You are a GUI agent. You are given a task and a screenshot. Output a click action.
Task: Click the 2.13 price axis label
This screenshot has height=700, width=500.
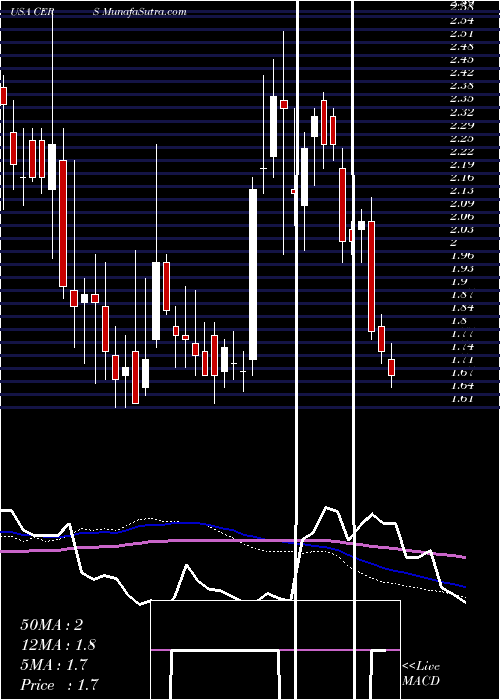tap(462, 190)
